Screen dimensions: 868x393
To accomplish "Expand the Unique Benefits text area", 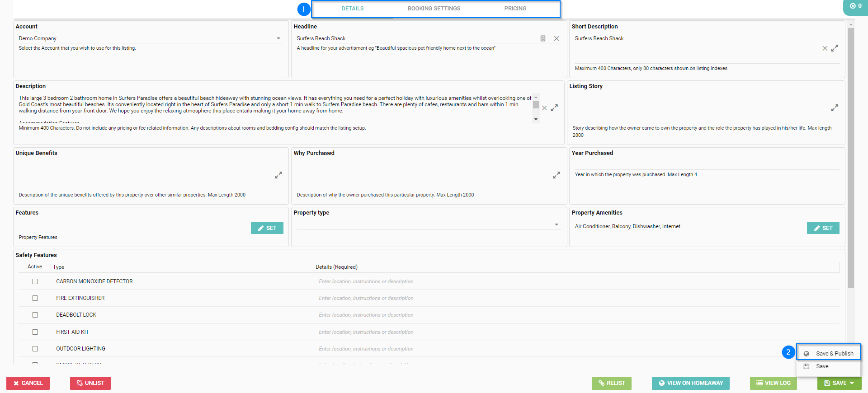I will pyautogui.click(x=278, y=175).
